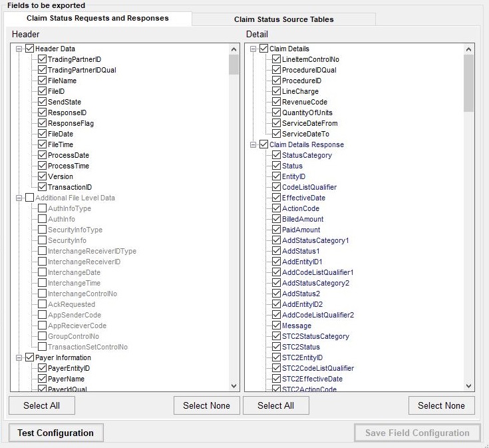Click Select All under the Detail list
The image size is (489, 448).
276,405
